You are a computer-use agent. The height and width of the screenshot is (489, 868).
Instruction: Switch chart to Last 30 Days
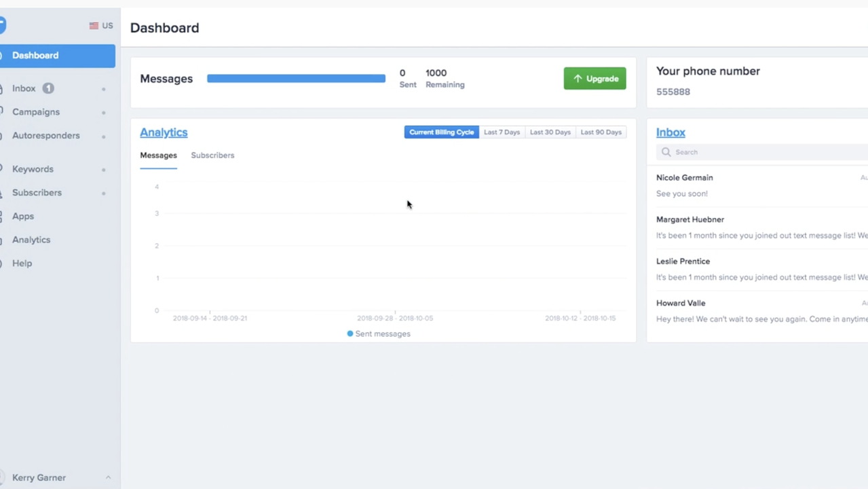(550, 132)
